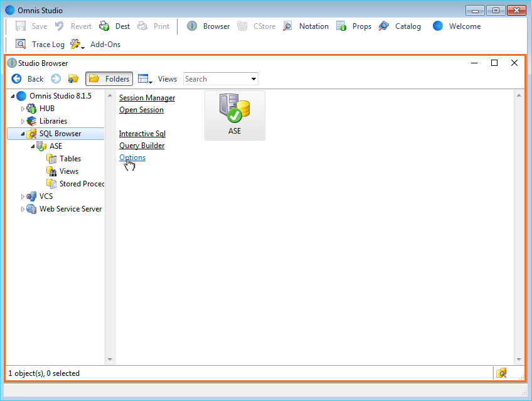
Task: Click the Web Service Server icon
Action: point(31,209)
